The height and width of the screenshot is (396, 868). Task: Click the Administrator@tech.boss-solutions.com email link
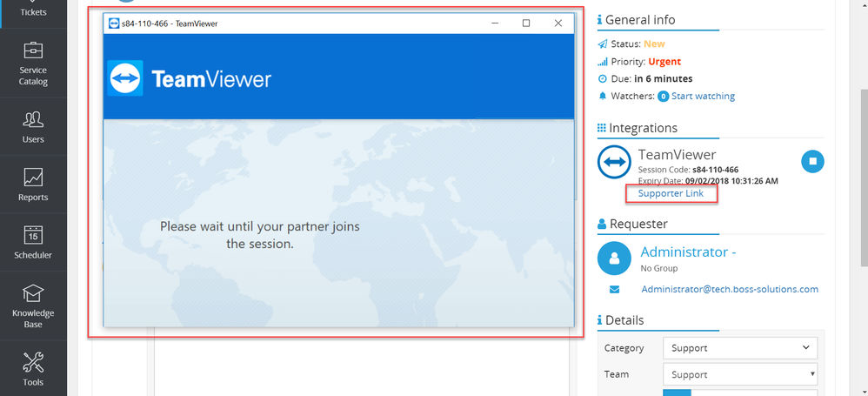tap(730, 289)
